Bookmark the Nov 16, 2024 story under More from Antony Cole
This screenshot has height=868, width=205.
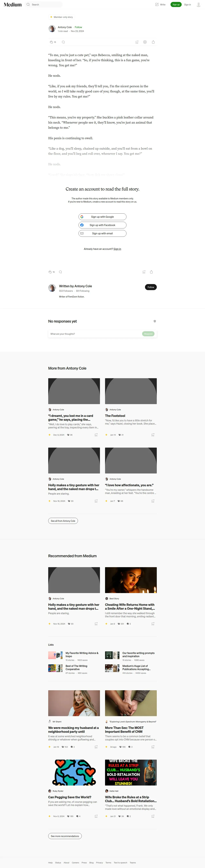tap(96, 501)
